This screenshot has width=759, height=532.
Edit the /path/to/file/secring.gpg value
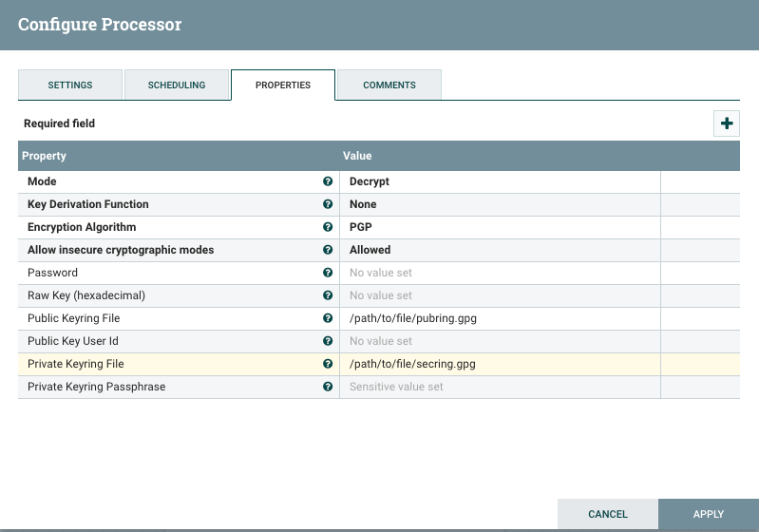[x=500, y=364]
